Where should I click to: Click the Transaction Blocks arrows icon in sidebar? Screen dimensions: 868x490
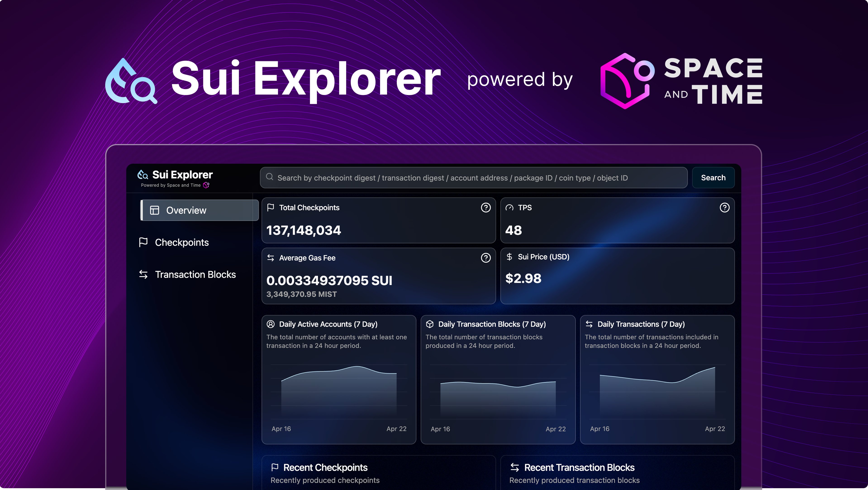pyautogui.click(x=143, y=275)
